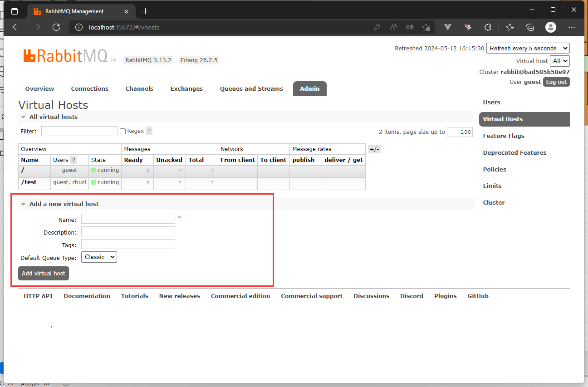Open Tutorials footer link

(x=135, y=296)
